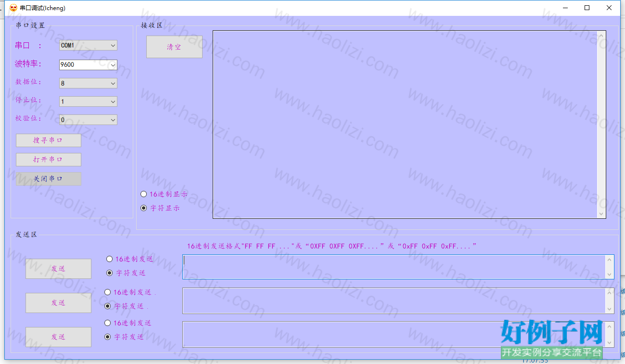Image resolution: width=625 pixels, height=364 pixels.
Task: Click second send box scrollbar down arrow
Action: (610, 309)
